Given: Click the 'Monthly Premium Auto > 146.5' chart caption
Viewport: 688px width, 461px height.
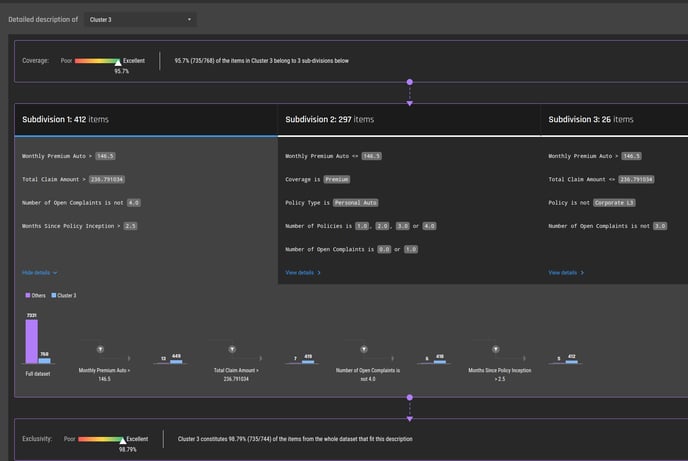Looking at the screenshot, I should point(104,375).
